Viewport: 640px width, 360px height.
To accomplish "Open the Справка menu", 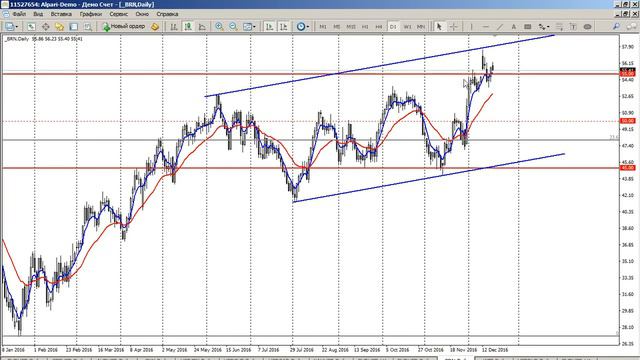I will 167,14.
